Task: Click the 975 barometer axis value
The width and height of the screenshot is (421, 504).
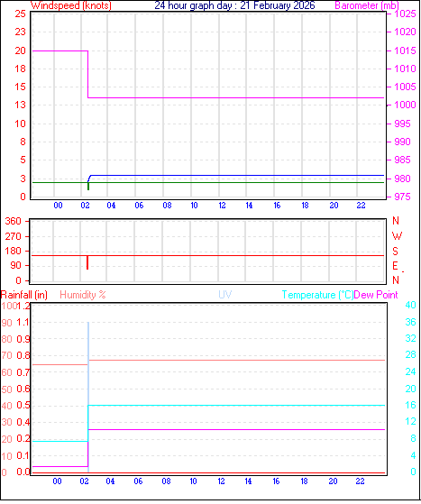Action: point(402,197)
